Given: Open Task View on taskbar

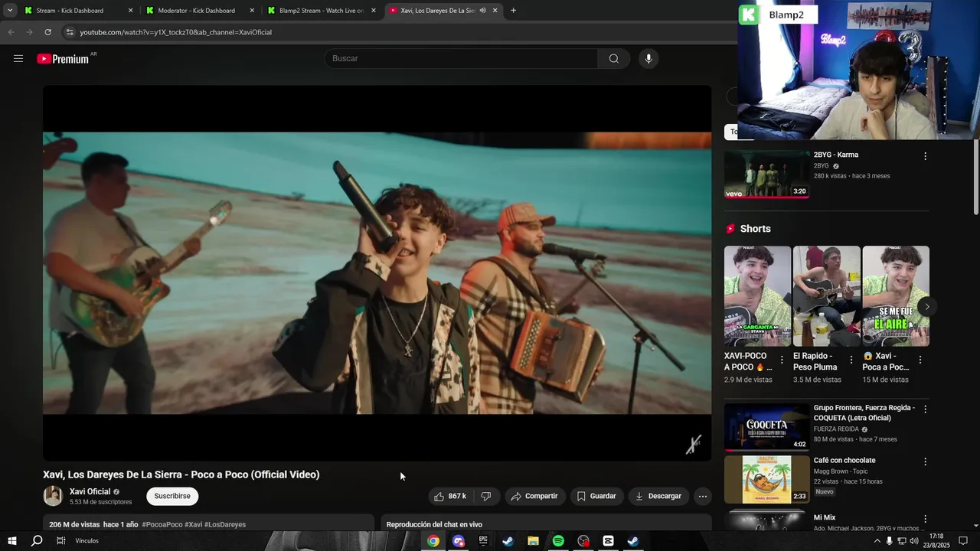Looking at the screenshot, I should 61,541.
